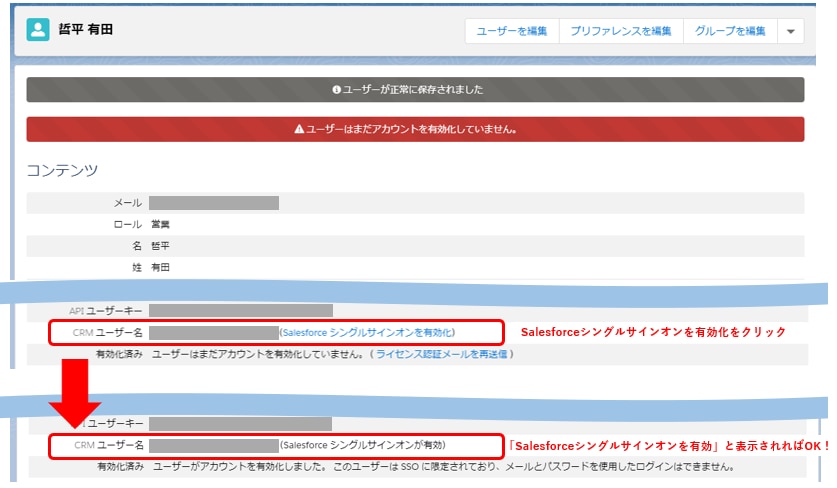The image size is (837, 488).
Task: Click the upper CRM ユーザー名 label
Action: pyautogui.click(x=108, y=333)
